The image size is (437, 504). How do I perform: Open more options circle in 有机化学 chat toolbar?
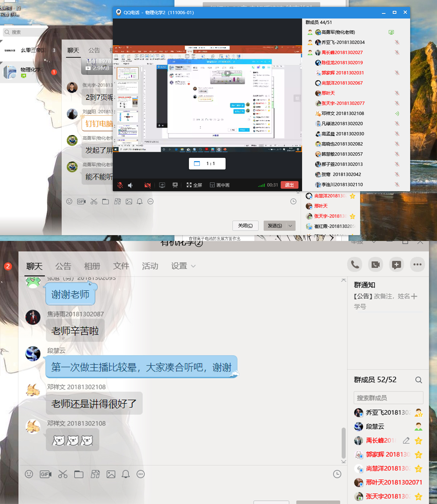click(141, 474)
